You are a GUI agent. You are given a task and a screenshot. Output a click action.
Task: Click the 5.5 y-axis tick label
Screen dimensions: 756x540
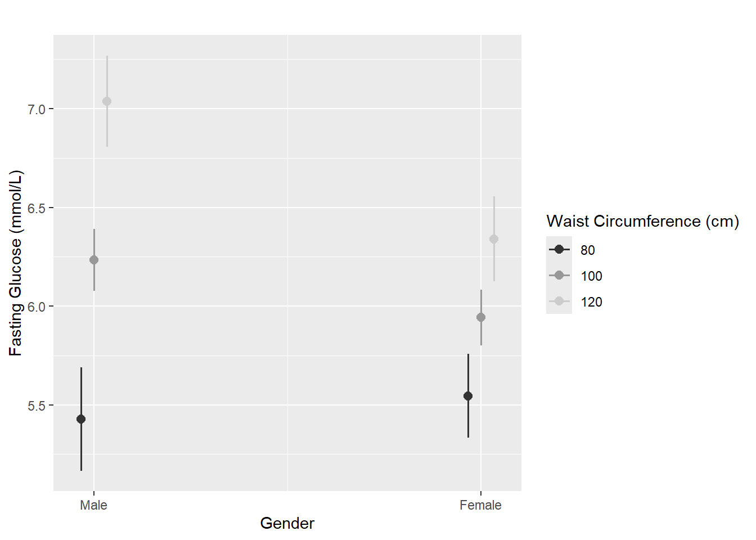37,406
